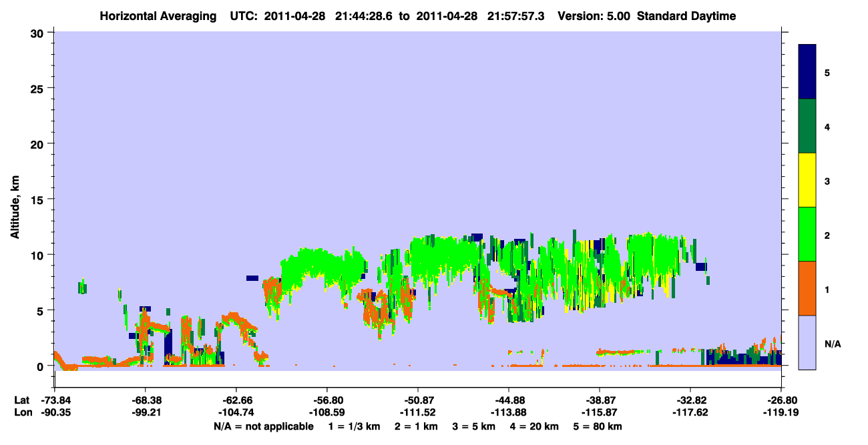Click latitude label -62.66
This screenshot has height=445, width=868.
pyautogui.click(x=236, y=400)
